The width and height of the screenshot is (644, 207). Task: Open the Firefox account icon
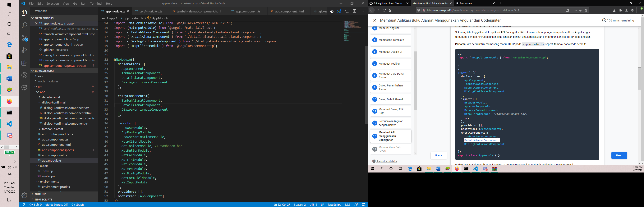(x=633, y=10)
